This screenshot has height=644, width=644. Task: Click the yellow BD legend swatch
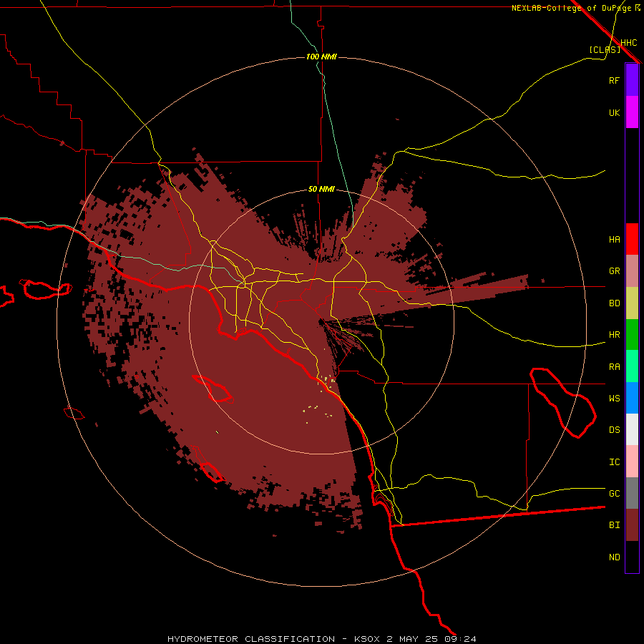tap(632, 303)
